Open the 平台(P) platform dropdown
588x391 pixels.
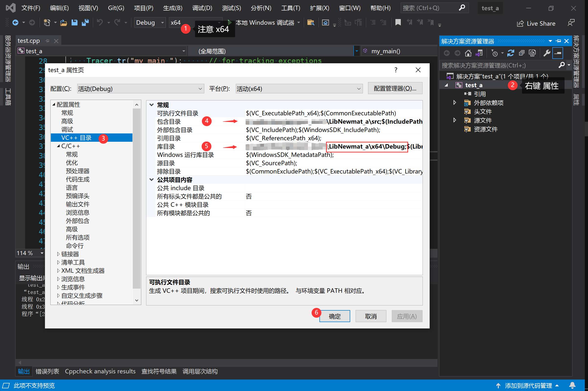[299, 89]
